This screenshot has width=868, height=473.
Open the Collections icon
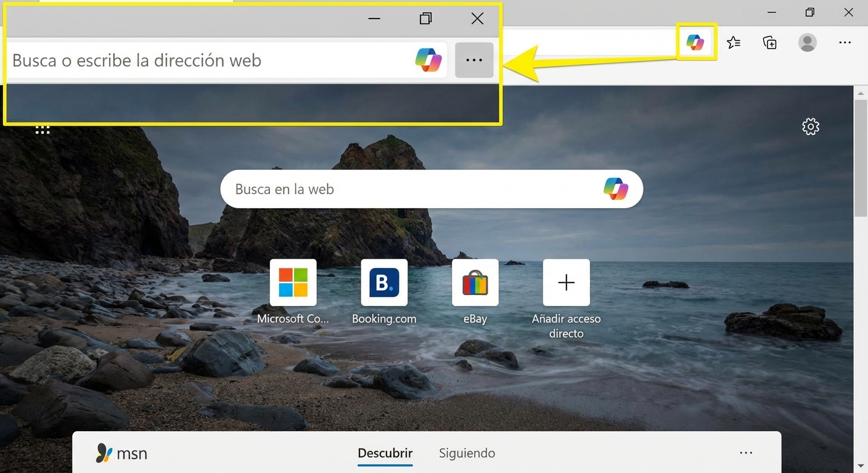(769, 42)
